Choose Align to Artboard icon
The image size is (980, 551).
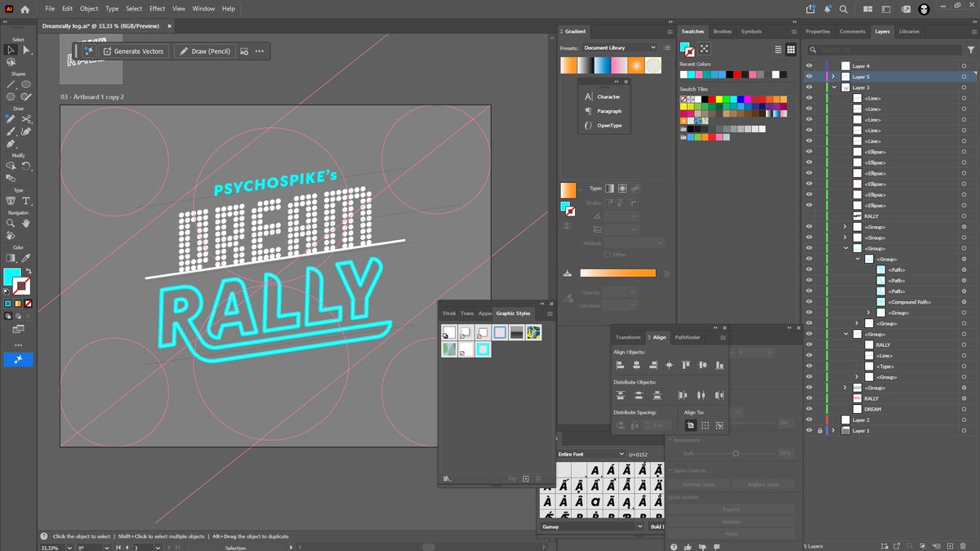click(691, 425)
